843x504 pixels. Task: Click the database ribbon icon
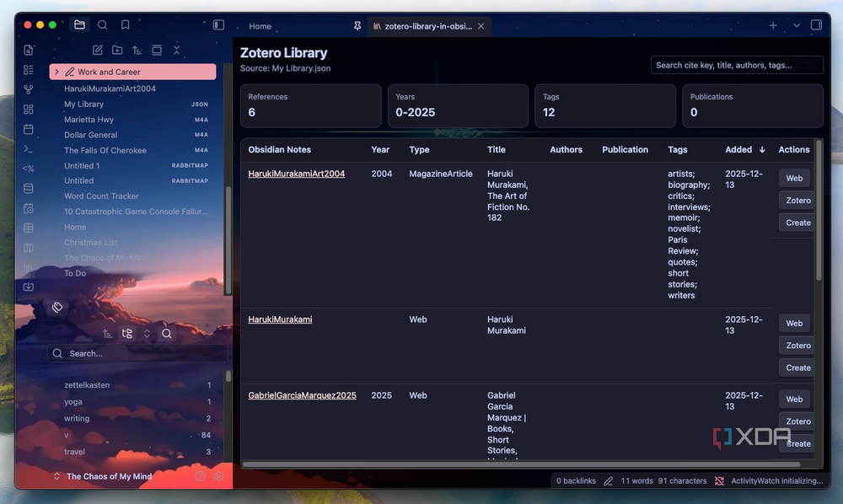29,188
